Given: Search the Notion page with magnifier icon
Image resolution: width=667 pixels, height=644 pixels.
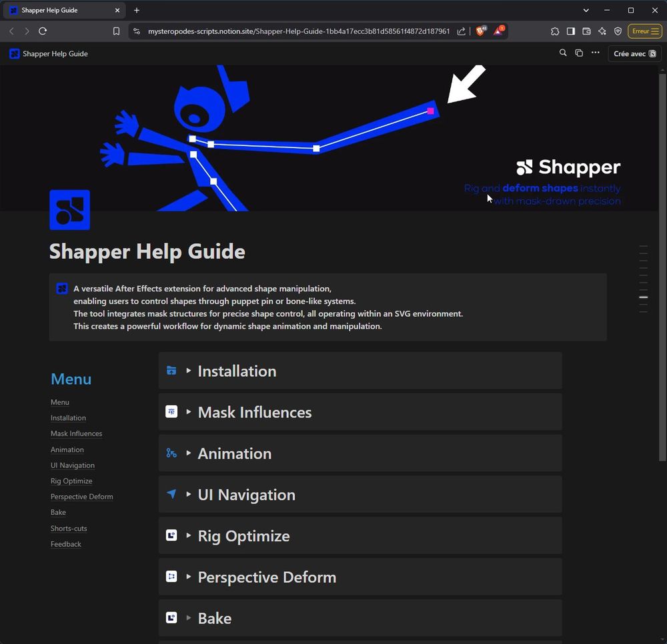Looking at the screenshot, I should pyautogui.click(x=563, y=53).
